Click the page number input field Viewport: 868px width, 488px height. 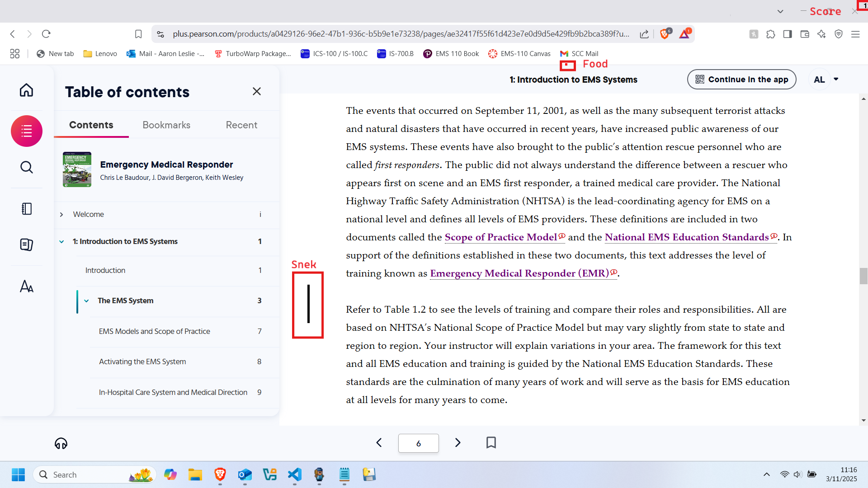click(x=418, y=443)
